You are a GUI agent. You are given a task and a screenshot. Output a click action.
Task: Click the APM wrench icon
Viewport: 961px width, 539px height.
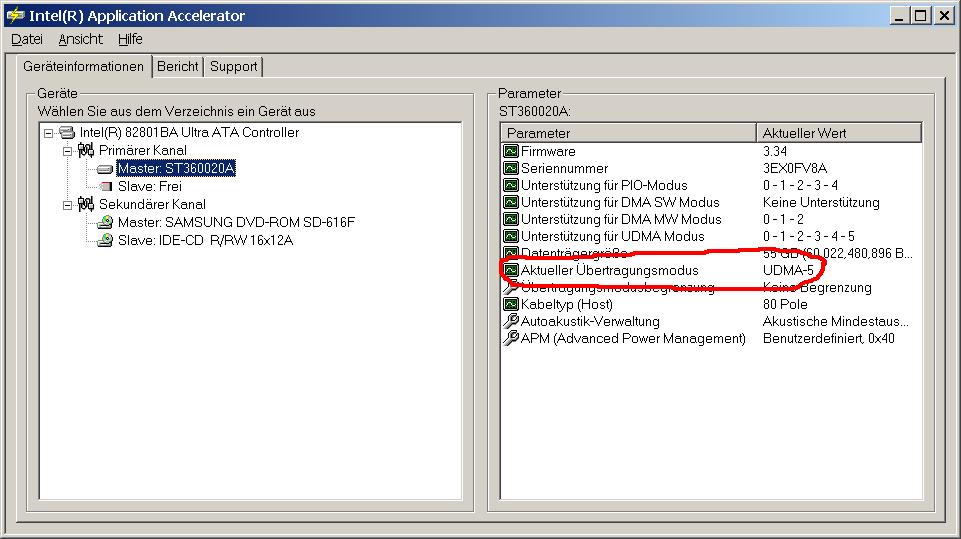click(x=511, y=338)
